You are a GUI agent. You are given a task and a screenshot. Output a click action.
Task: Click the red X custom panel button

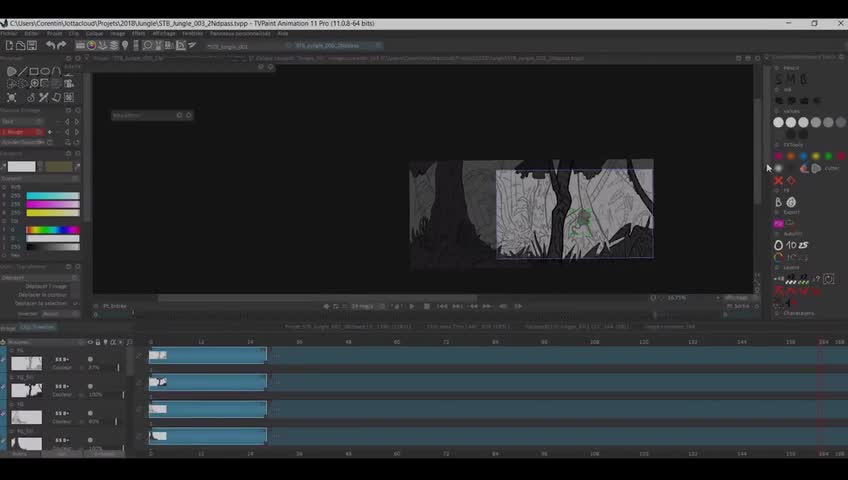778,181
